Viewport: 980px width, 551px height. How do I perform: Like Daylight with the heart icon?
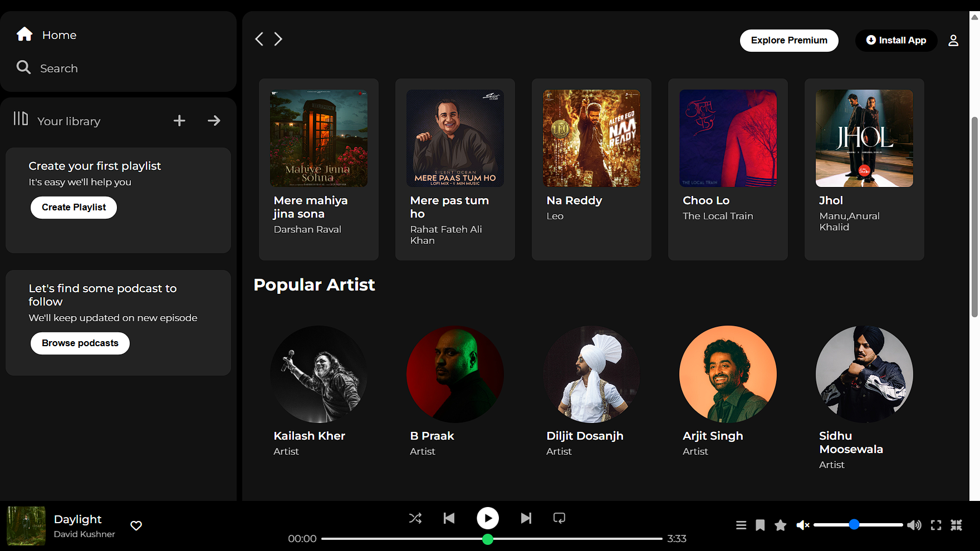136,525
